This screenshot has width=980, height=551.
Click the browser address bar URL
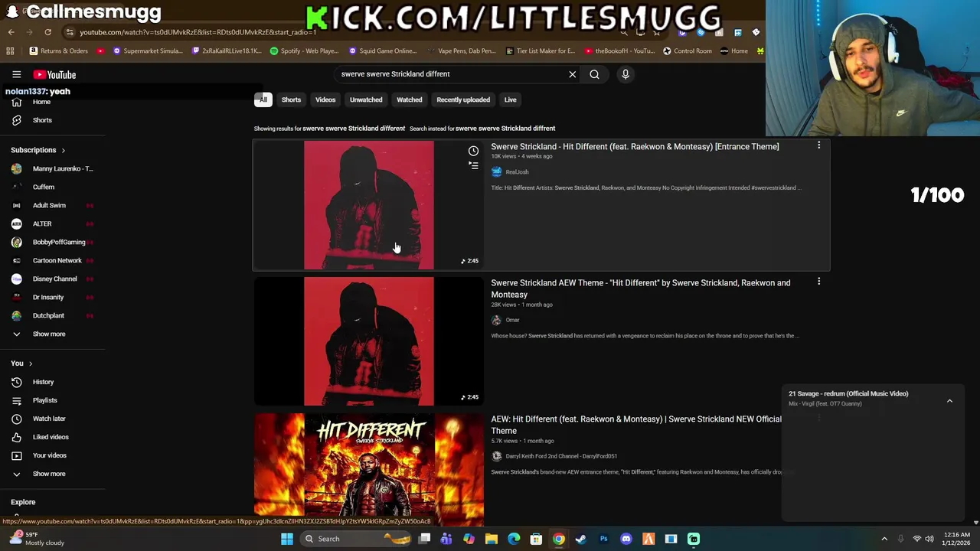[x=198, y=32]
